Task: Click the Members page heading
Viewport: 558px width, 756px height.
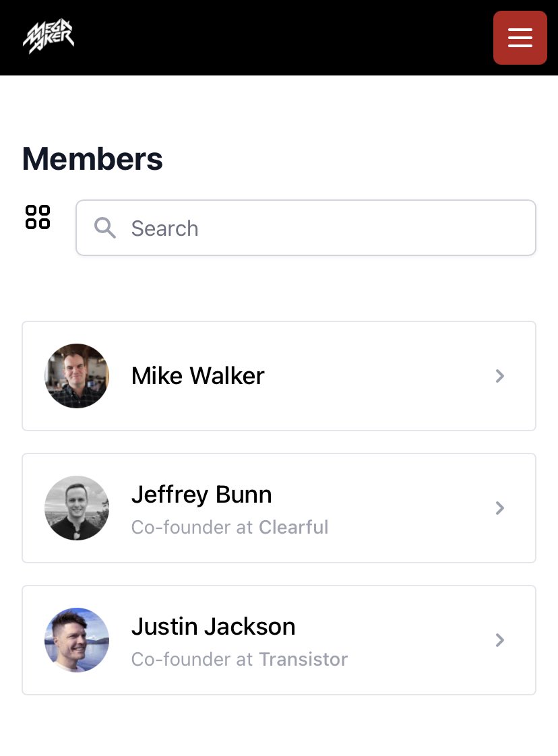Action: 92,159
